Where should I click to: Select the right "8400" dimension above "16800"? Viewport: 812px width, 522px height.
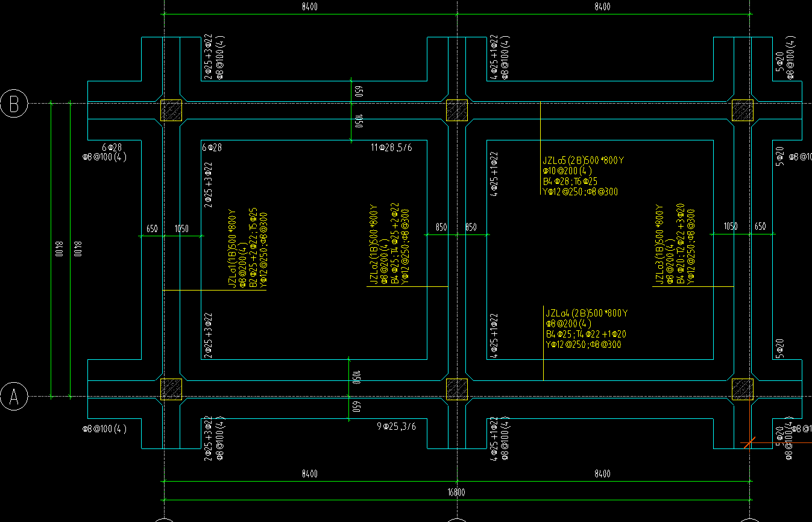602,474
